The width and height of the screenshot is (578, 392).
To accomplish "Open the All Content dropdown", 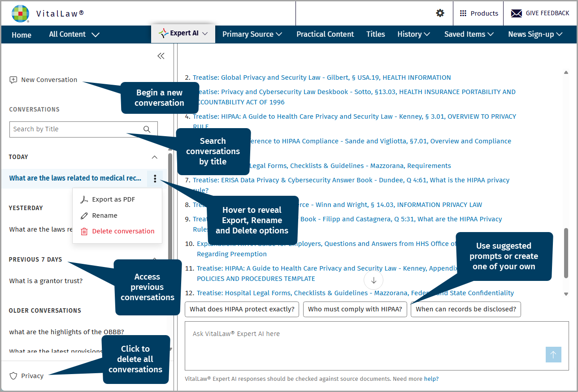I will 74,34.
